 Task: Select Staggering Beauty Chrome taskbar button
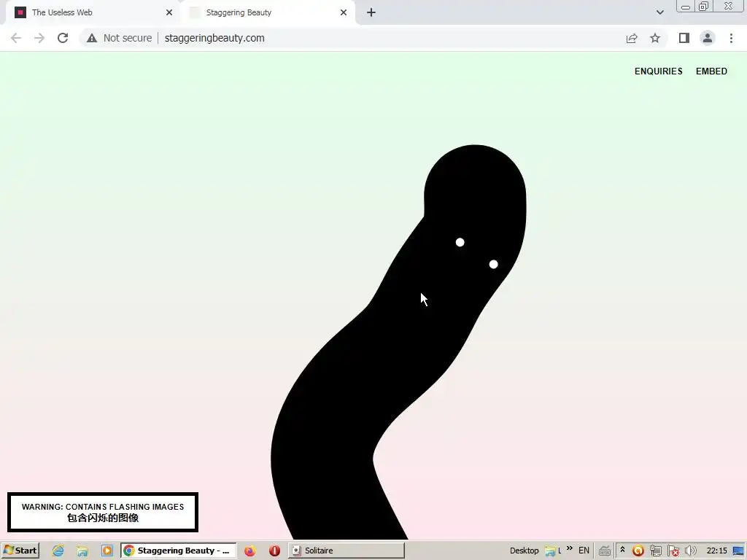[178, 551]
